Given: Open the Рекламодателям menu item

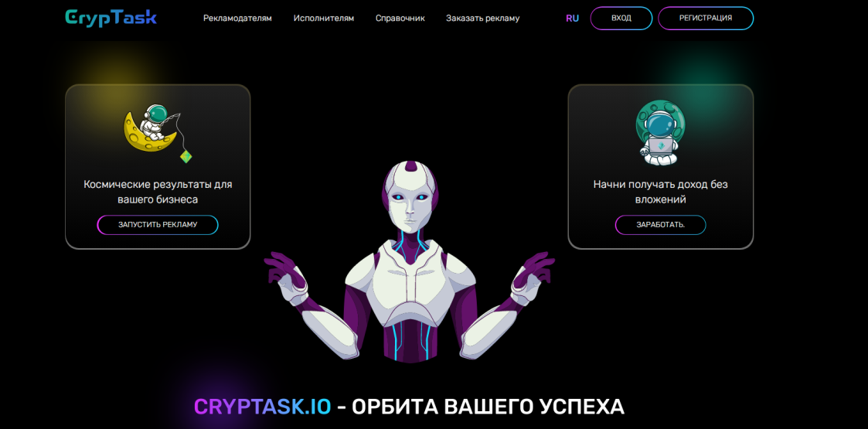Looking at the screenshot, I should pyautogui.click(x=237, y=19).
